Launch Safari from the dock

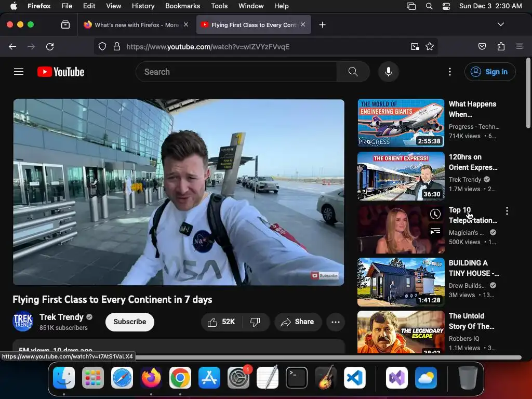tap(122, 378)
